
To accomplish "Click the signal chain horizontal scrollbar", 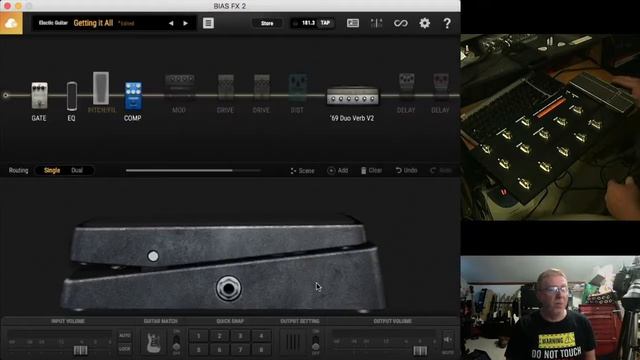I will pos(179,170).
